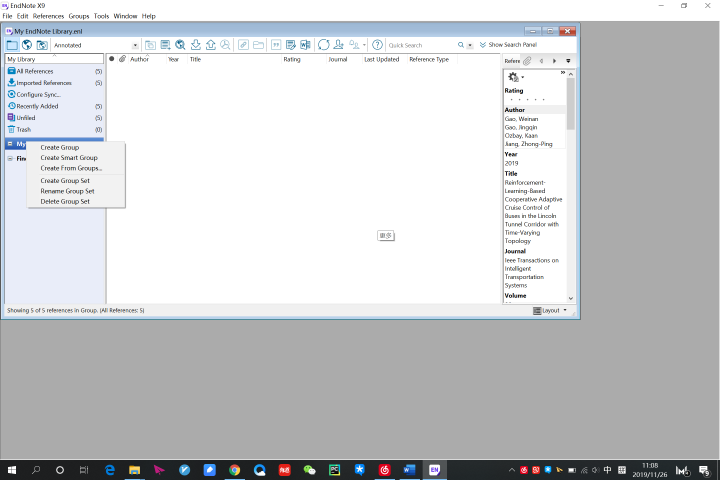Click the Share Library person icon

click(339, 45)
